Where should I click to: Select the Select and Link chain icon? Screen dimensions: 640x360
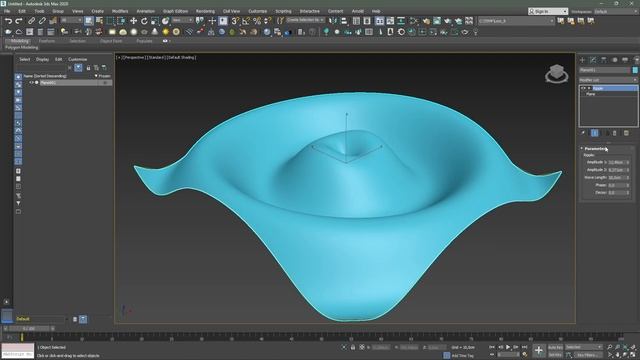[x=31, y=21]
